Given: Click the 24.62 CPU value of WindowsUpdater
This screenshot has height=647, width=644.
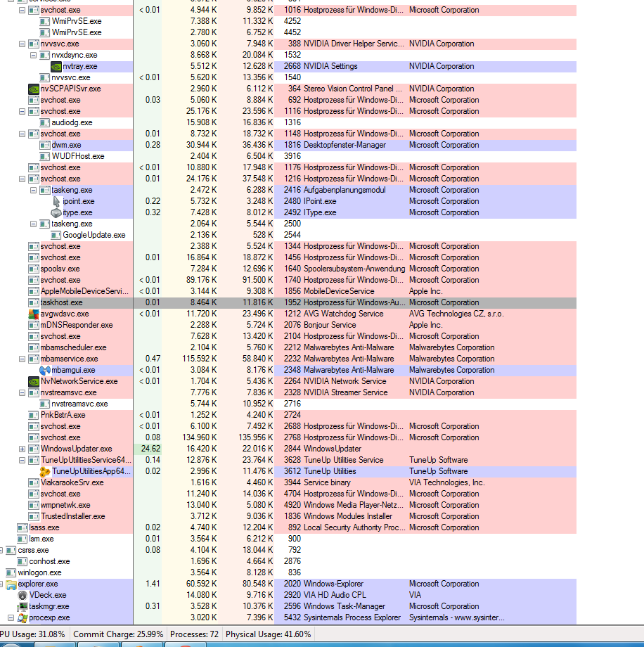Looking at the screenshot, I should tap(150, 449).
